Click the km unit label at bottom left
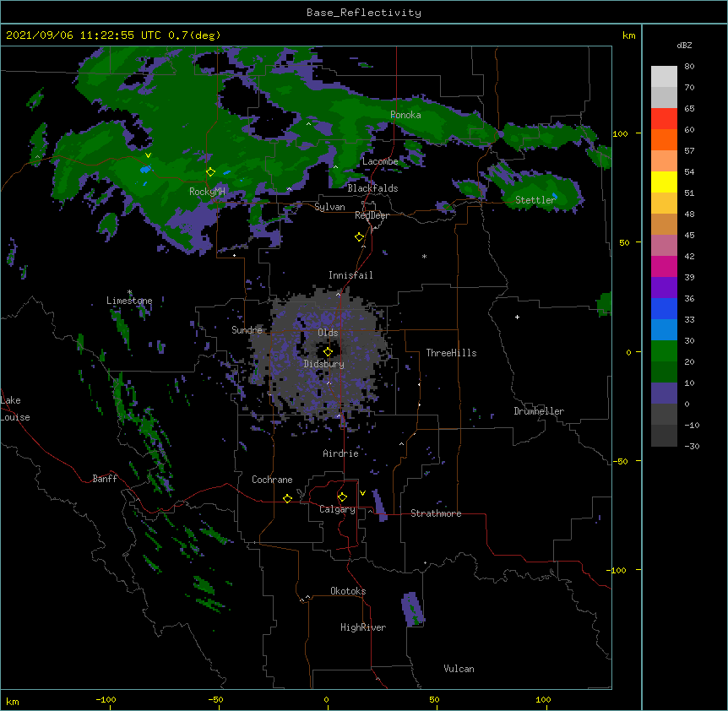This screenshot has height=711, width=728. click(x=13, y=701)
